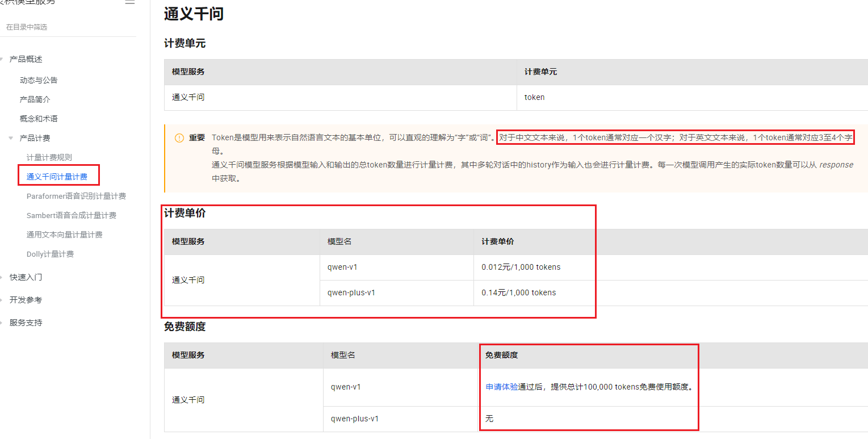Select the 快速入门 tree label

click(26, 277)
